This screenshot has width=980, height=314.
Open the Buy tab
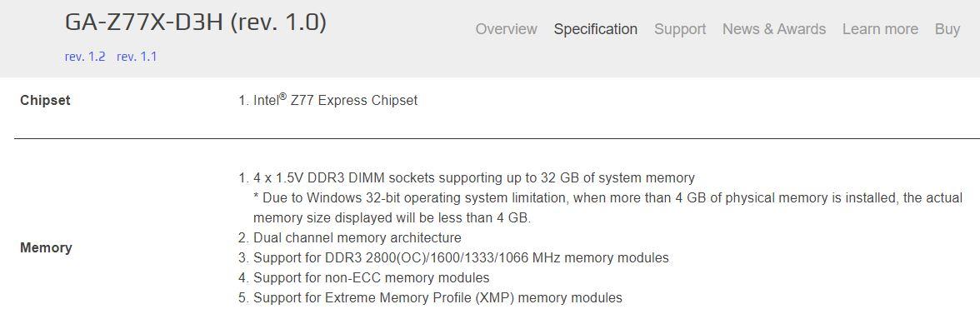[947, 29]
